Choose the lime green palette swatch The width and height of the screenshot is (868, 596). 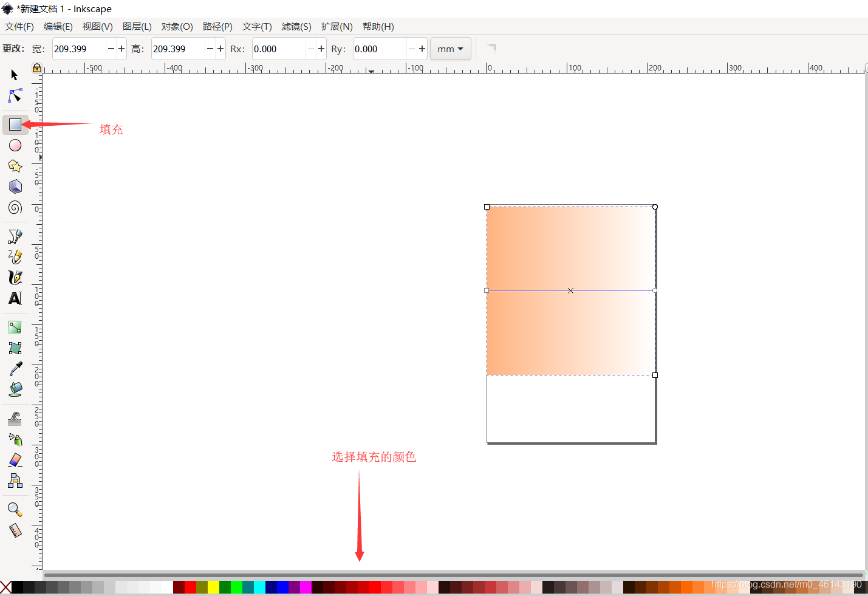[236, 587]
